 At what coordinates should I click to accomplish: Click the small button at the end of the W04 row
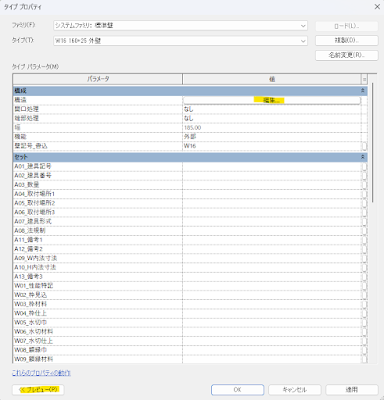click(x=365, y=313)
